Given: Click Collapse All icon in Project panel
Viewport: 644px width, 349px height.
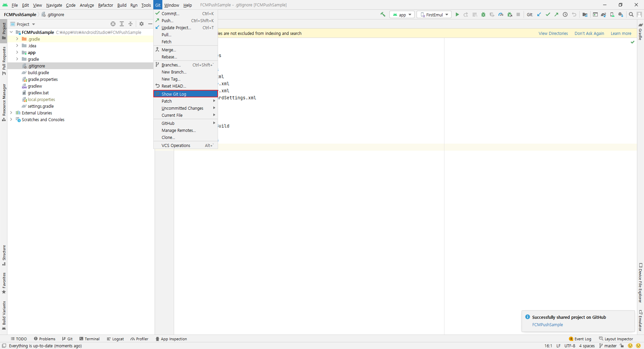Looking at the screenshot, I should tap(130, 24).
